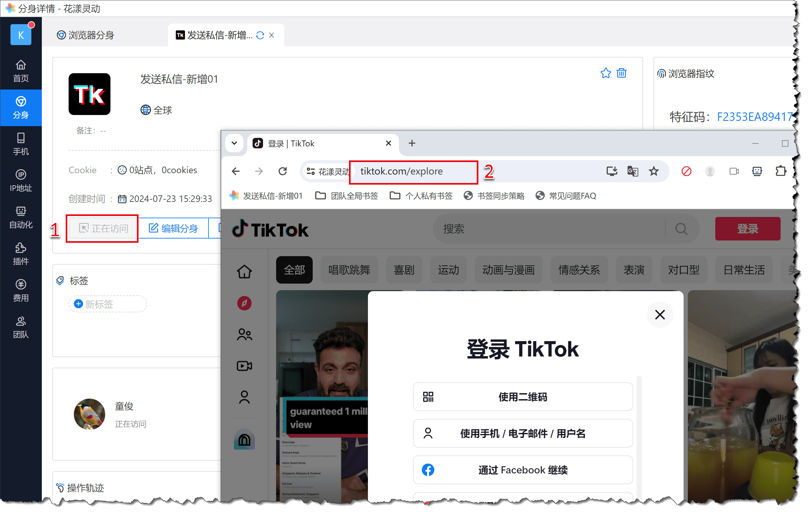Select 运动 category chip
The height and width of the screenshot is (512, 812).
[448, 270]
